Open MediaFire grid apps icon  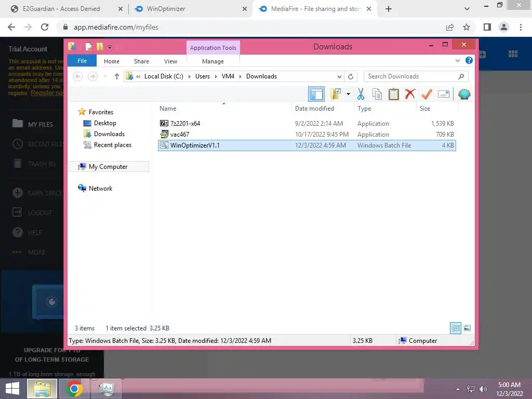click(x=513, y=54)
